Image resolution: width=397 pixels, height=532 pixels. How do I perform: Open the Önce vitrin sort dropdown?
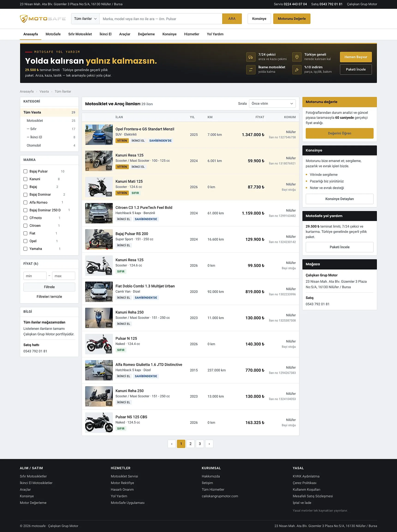pyautogui.click(x=272, y=104)
